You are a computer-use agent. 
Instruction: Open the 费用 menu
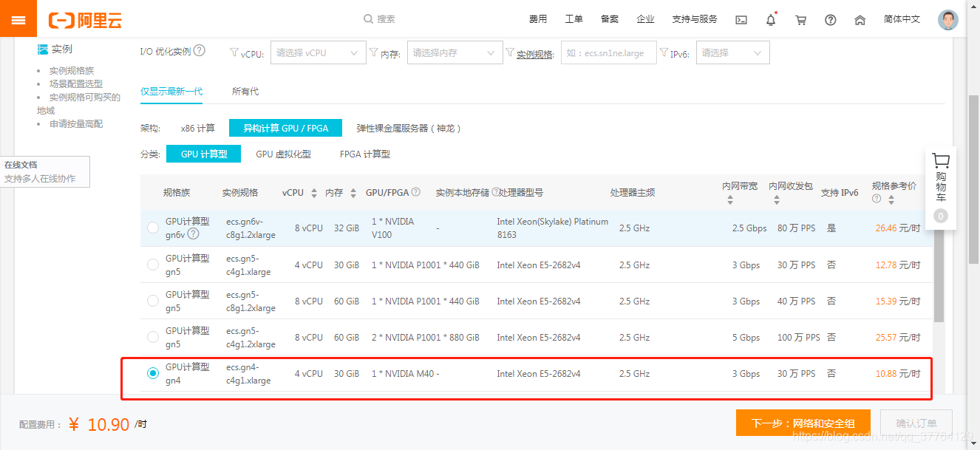coord(538,19)
